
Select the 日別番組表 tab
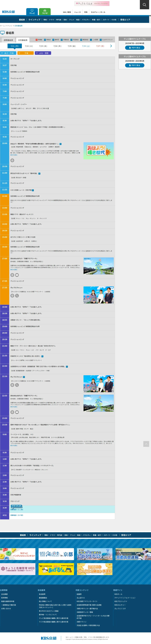click(23, 40)
